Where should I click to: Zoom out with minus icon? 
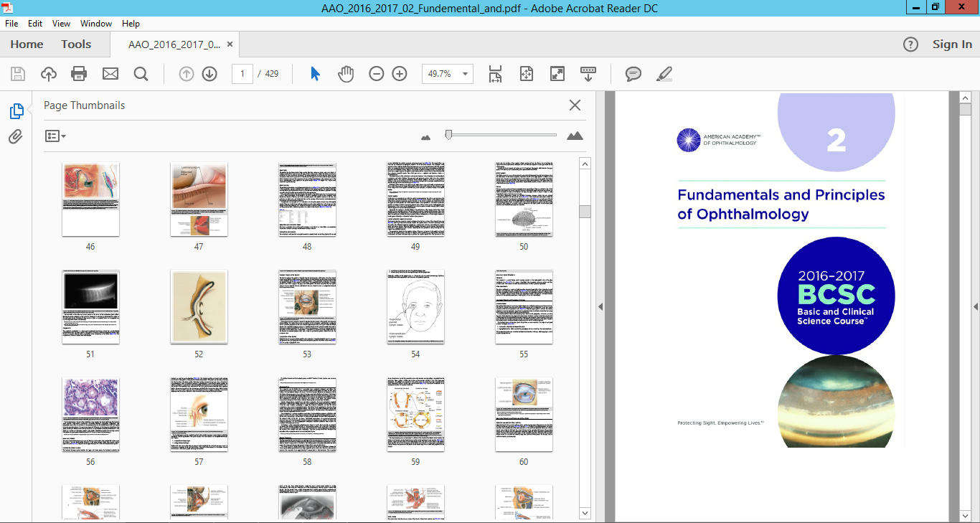(377, 74)
